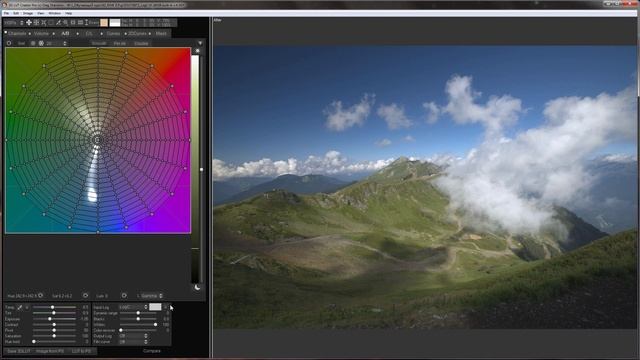Click the Whites slider handle
Screen dimensions: 640x360
[x=156, y=324]
